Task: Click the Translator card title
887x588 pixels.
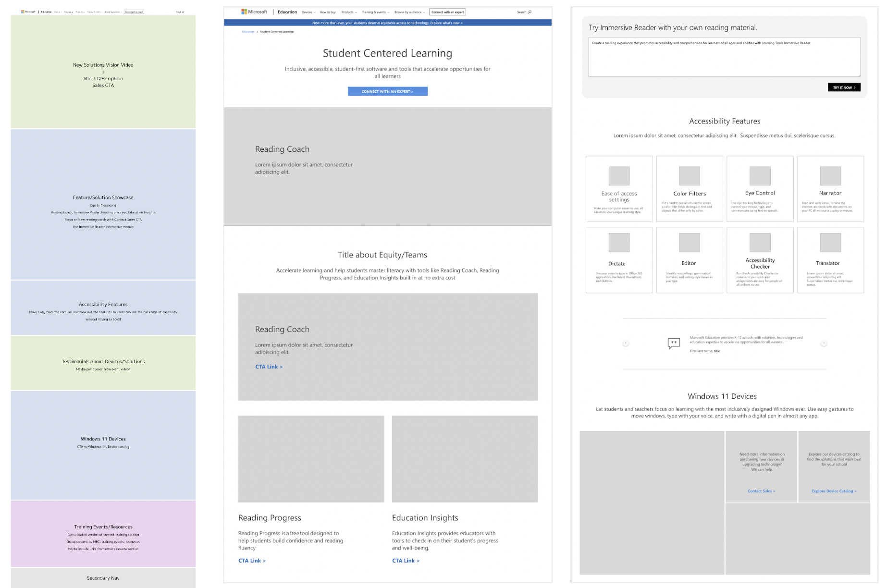Action: [x=828, y=263]
